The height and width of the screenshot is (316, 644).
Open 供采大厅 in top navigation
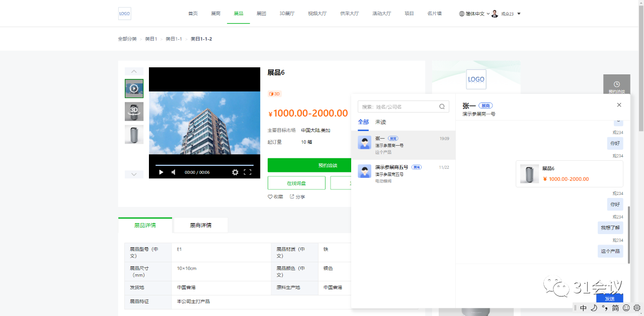pos(349,14)
